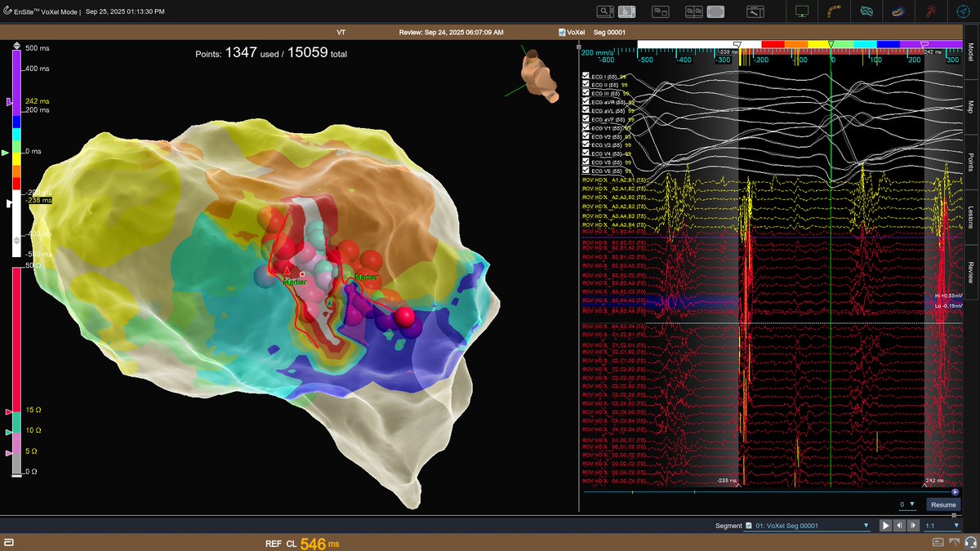Click the 0 ms green color scale marker
This screenshot has width=980, height=551.
click(x=7, y=153)
